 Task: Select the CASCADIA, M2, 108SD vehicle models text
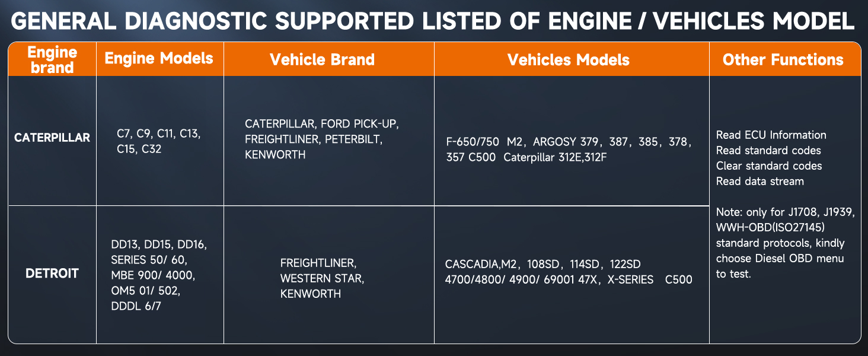542,264
